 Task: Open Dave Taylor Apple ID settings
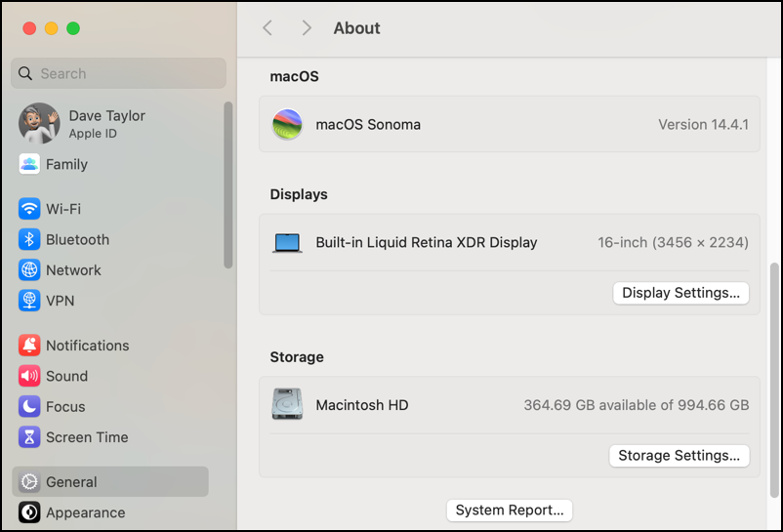[x=110, y=124]
